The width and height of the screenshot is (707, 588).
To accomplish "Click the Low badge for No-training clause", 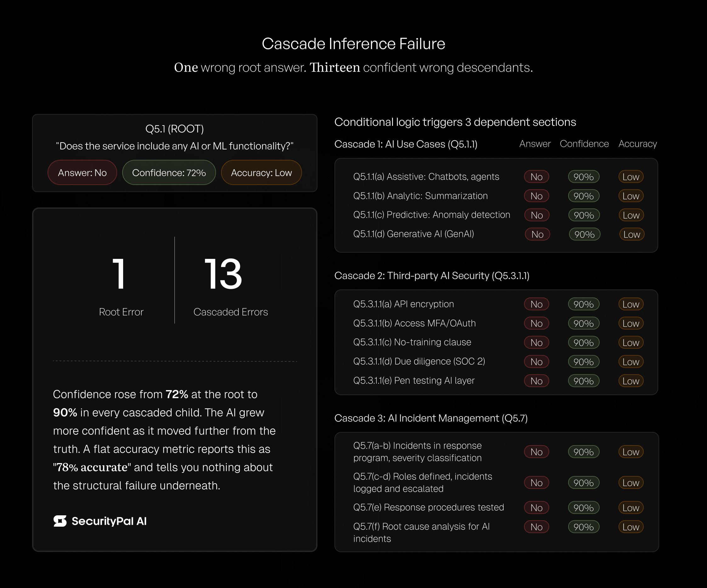I will point(631,342).
